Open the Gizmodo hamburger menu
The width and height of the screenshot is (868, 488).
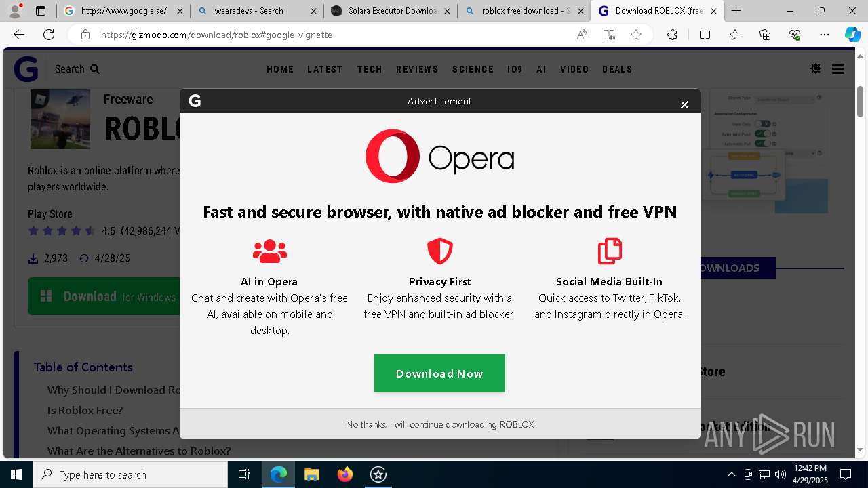(x=838, y=69)
